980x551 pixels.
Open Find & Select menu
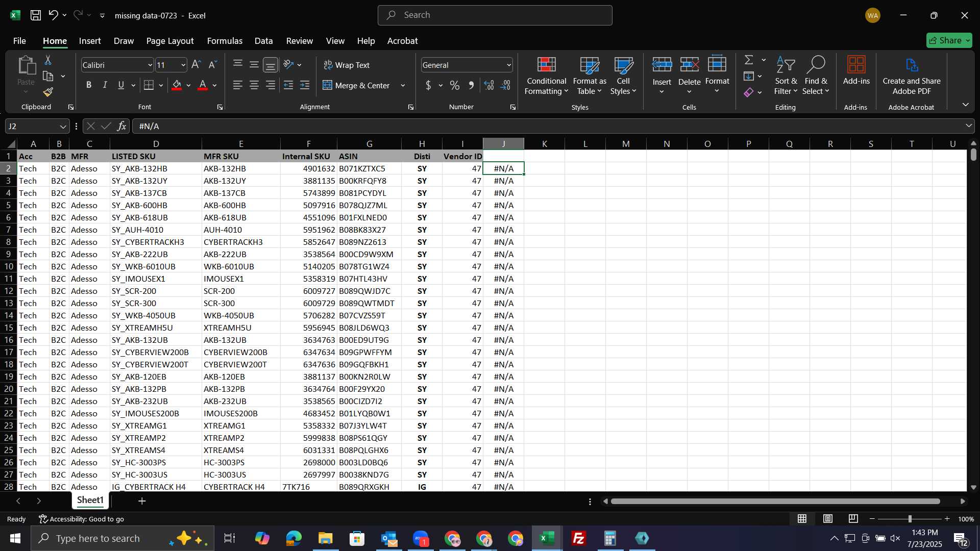pos(816,76)
